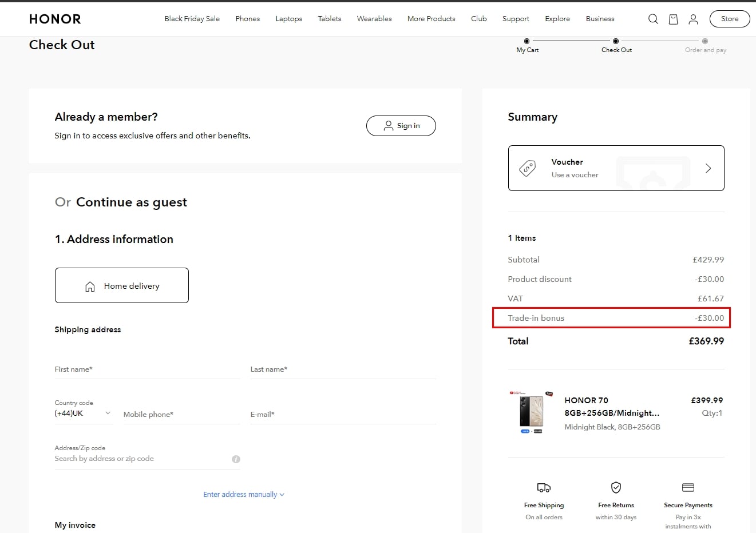Click the HONOR logo
This screenshot has width=756, height=533.
(x=55, y=19)
